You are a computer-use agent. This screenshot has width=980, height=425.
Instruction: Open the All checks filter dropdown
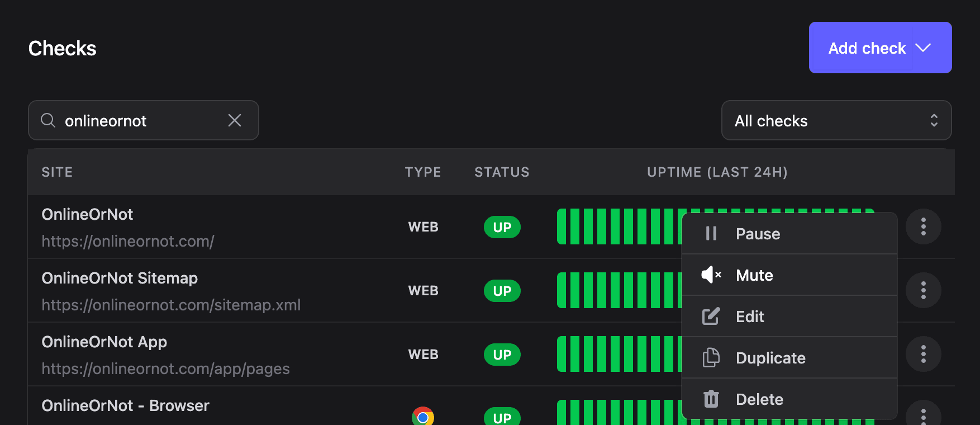click(x=836, y=120)
